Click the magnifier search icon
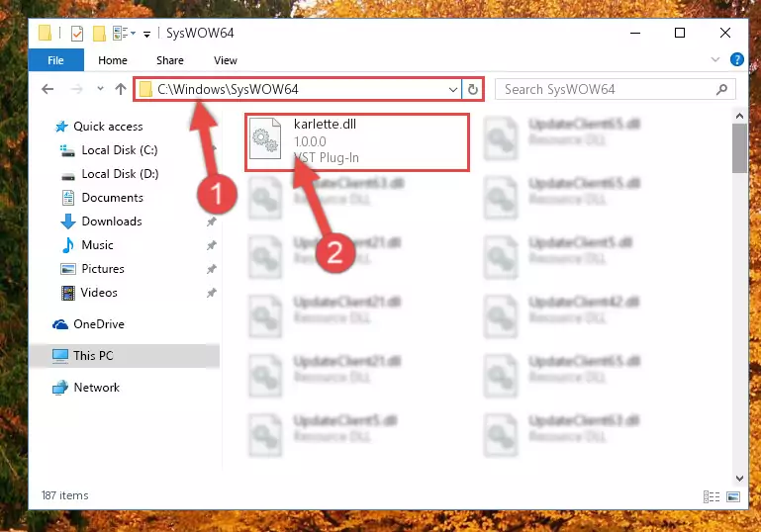 [x=721, y=90]
